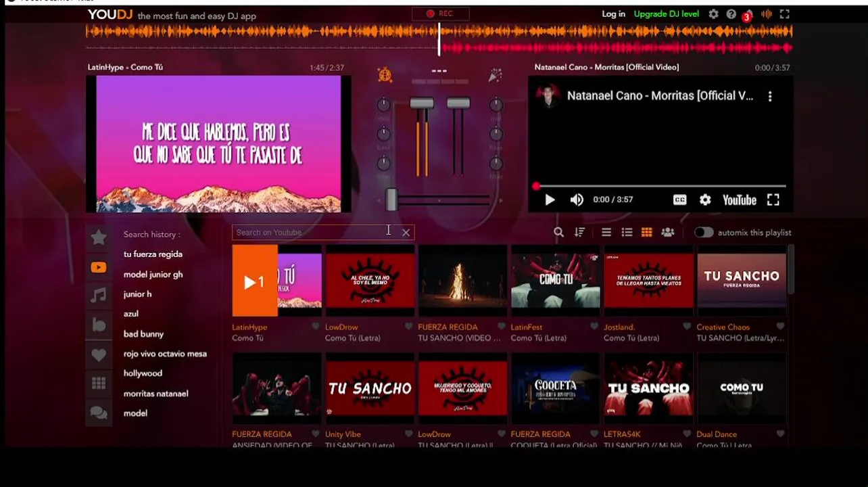Click right deck volume fader handle
Image resolution: width=868 pixels, height=487 pixels.
coord(458,103)
